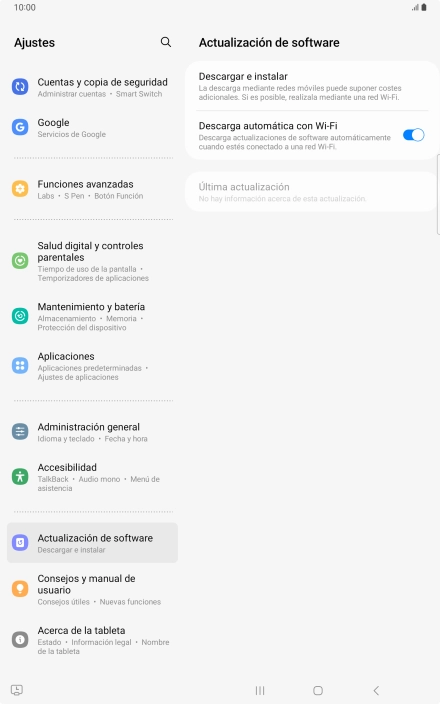Tap the Acerca de la tableta info icon
The width and height of the screenshot is (440, 704).
click(20, 639)
